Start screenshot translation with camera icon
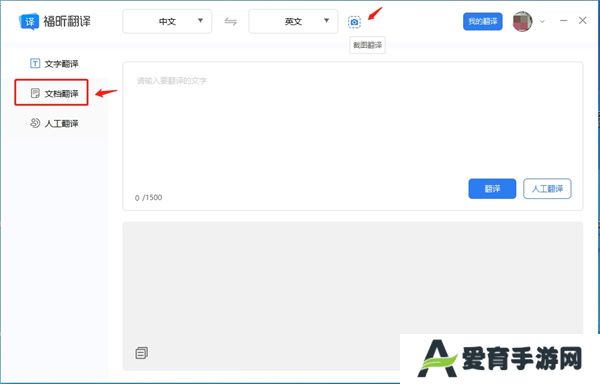 coord(354,22)
